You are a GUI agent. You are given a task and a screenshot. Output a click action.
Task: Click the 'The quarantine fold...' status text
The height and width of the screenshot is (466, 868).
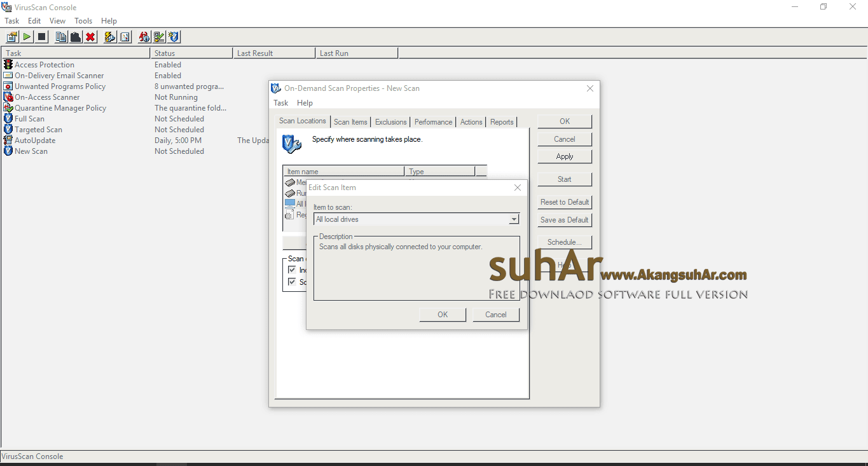190,108
